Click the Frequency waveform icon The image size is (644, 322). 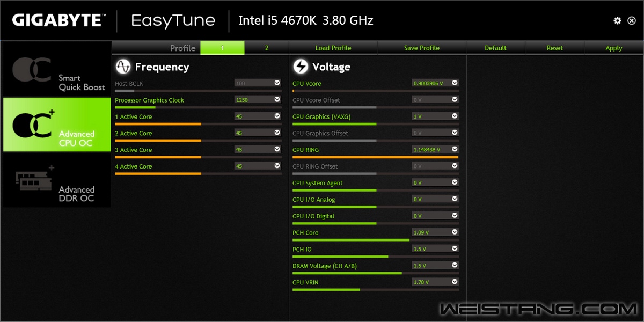123,67
